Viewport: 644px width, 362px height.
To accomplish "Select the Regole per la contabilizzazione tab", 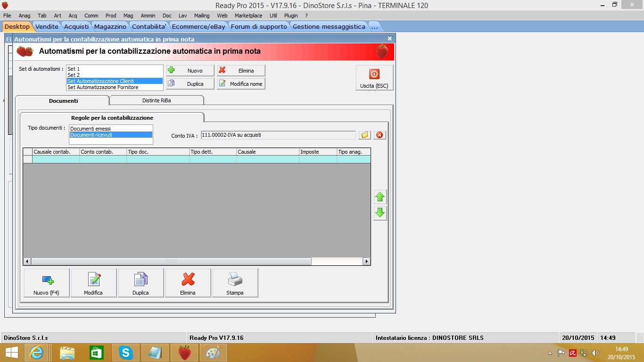I will (112, 117).
